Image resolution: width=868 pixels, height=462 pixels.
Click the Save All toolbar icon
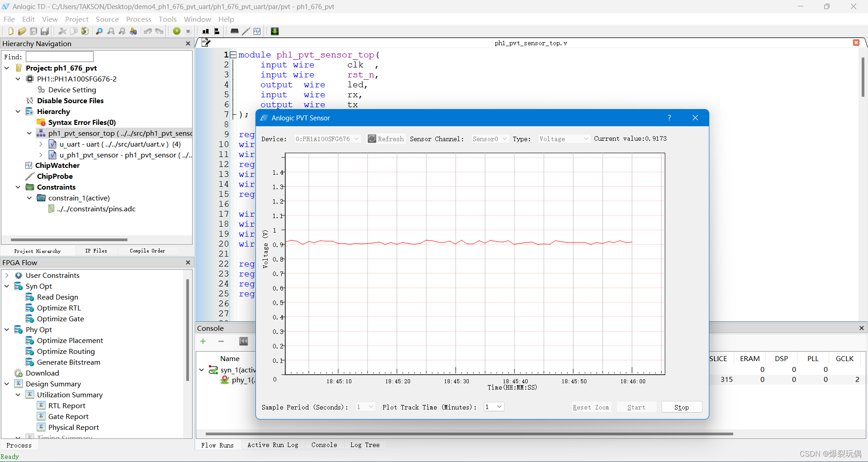tap(45, 31)
